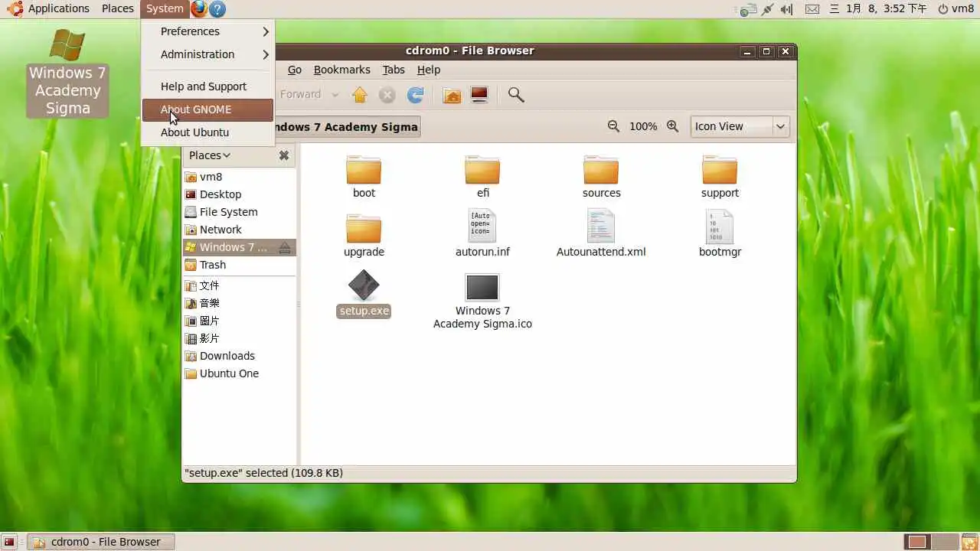Open Network in the sidebar
Image resolution: width=980 pixels, height=551 pixels.
point(239,230)
